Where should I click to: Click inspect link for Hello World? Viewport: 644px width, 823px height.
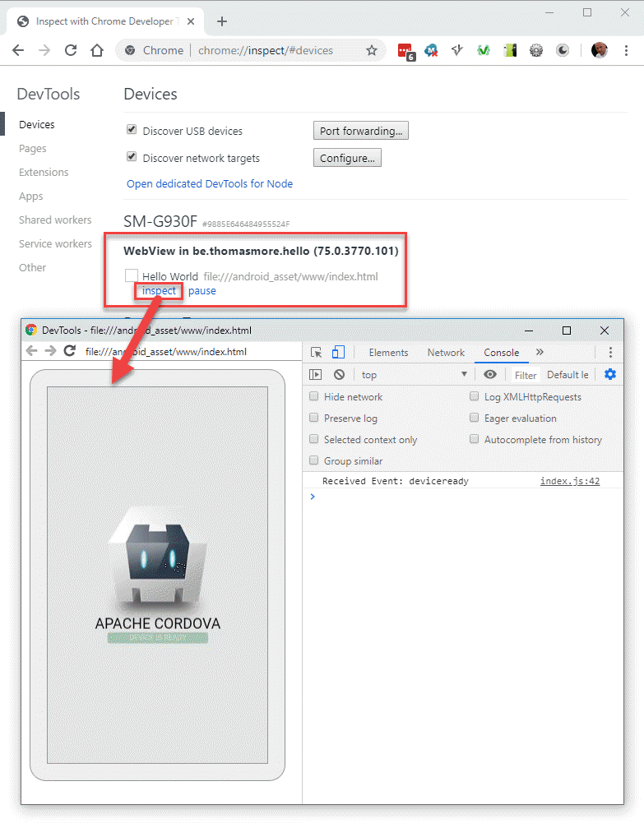pyautogui.click(x=159, y=291)
